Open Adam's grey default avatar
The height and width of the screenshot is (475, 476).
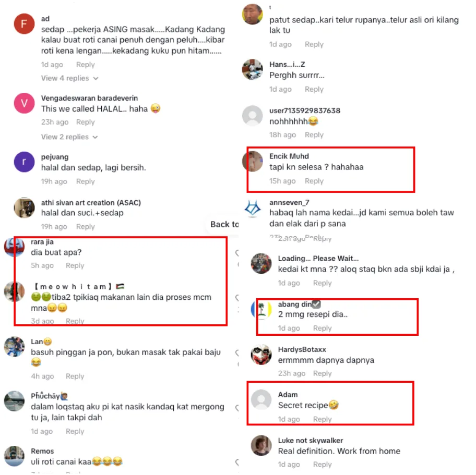coord(261,400)
